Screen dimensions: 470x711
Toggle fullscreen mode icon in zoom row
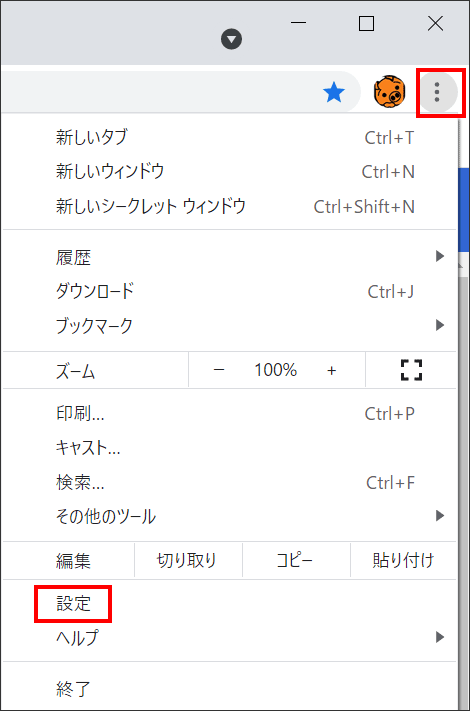click(x=412, y=370)
